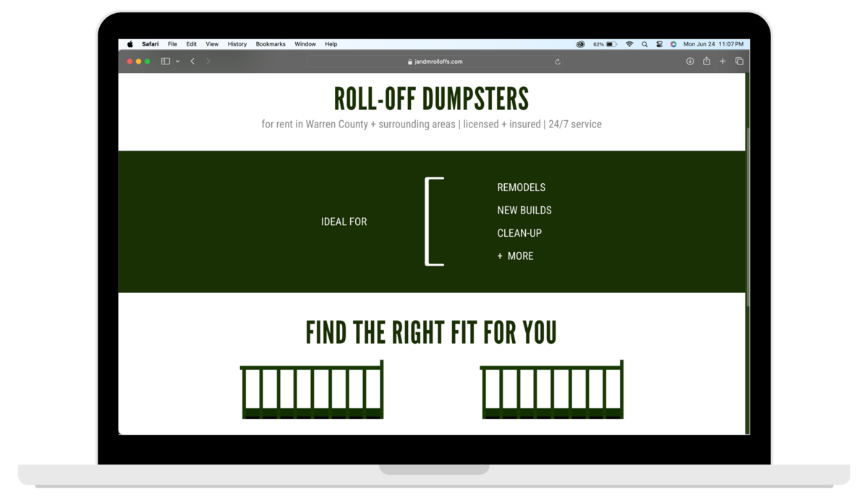Image resolution: width=868 pixels, height=498 pixels.
Task: Click the NEW BUILDS list item
Action: 524,210
